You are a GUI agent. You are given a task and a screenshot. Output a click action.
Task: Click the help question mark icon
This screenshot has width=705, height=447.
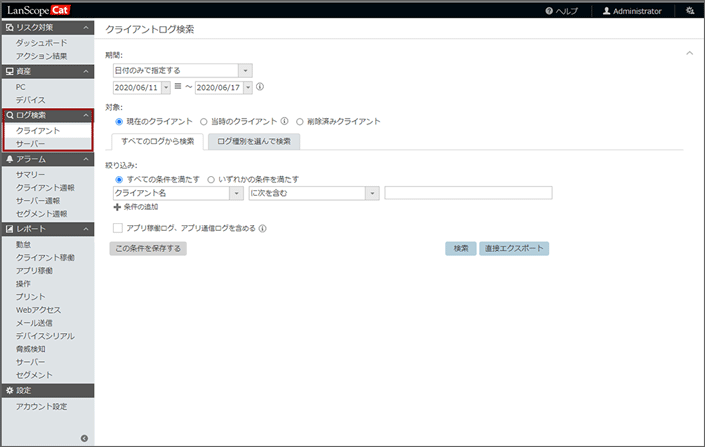pyautogui.click(x=549, y=11)
